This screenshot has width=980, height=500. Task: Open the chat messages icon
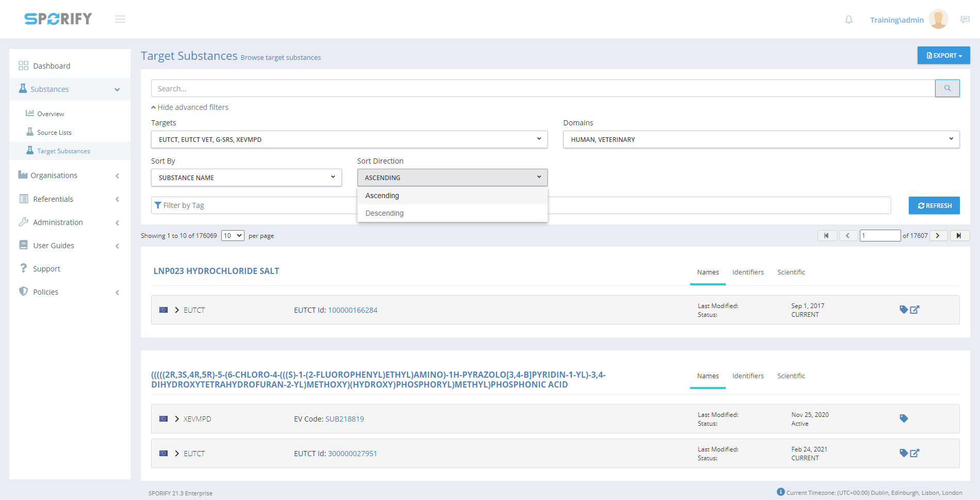coord(965,20)
